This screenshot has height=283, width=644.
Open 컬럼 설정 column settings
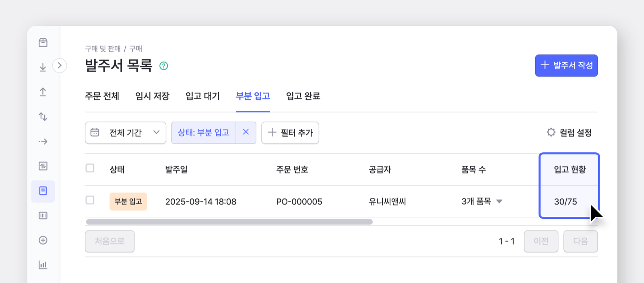(x=569, y=133)
